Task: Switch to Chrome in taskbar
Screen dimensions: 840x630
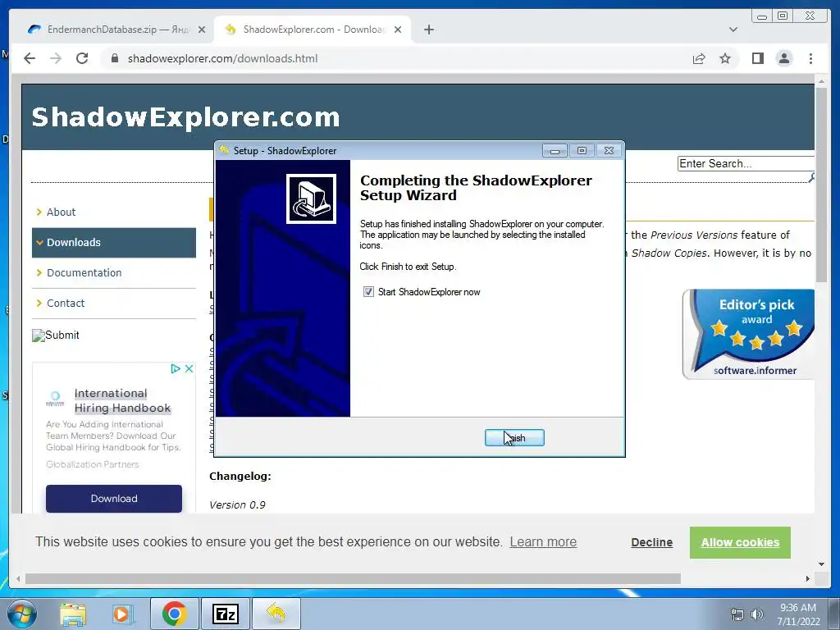Action: point(174,614)
